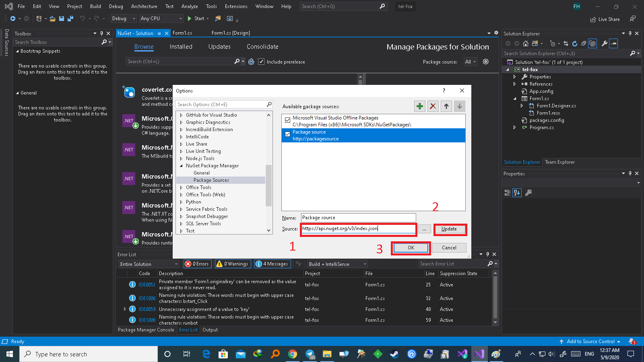Click the Live Share button

pyautogui.click(x=605, y=19)
